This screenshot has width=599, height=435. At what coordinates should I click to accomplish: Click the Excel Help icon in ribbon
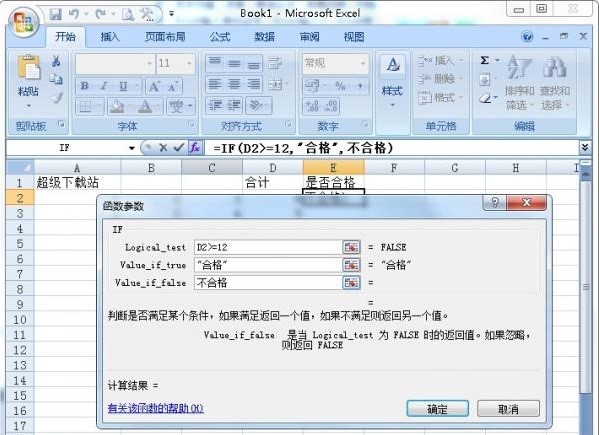[x=528, y=37]
